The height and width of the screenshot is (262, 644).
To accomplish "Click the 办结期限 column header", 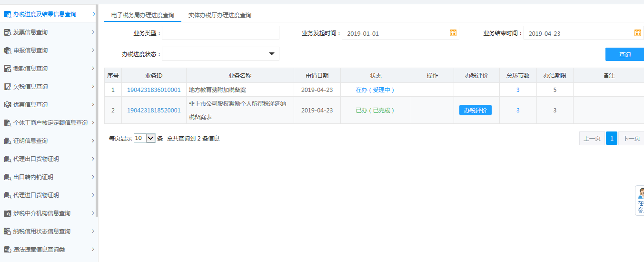I will click(x=555, y=75).
